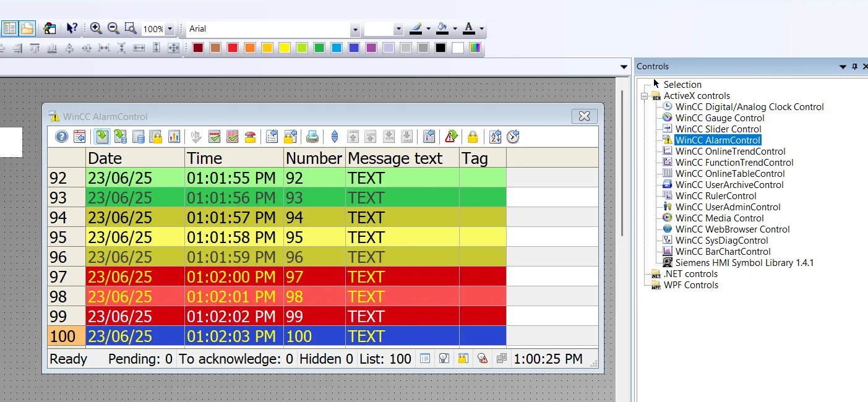Click the status bar lock padlock icon
The width and height of the screenshot is (868, 402).
[462, 359]
